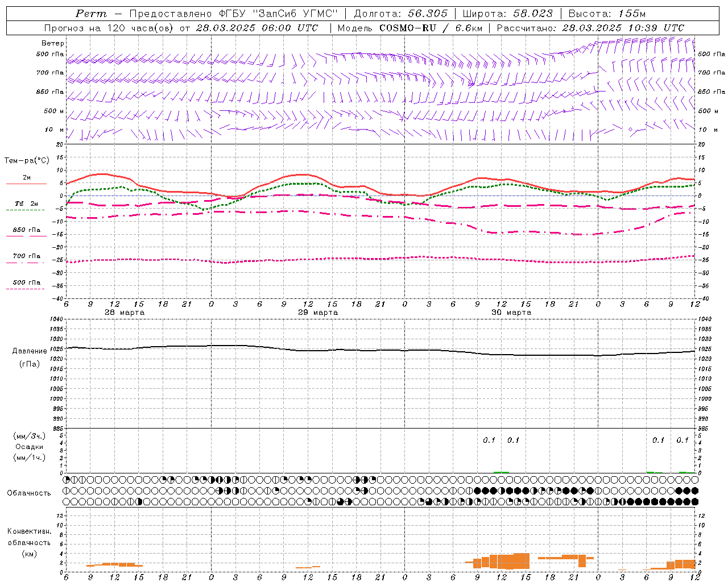The image size is (728, 582).
Task: Click the "(км)" unit of convective panel
Action: [29, 554]
